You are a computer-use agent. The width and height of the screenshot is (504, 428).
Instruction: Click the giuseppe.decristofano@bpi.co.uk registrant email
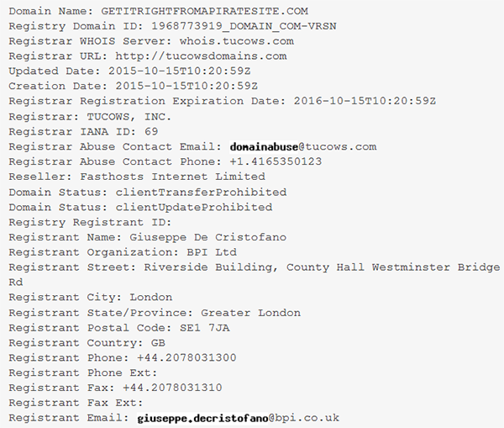click(239, 418)
